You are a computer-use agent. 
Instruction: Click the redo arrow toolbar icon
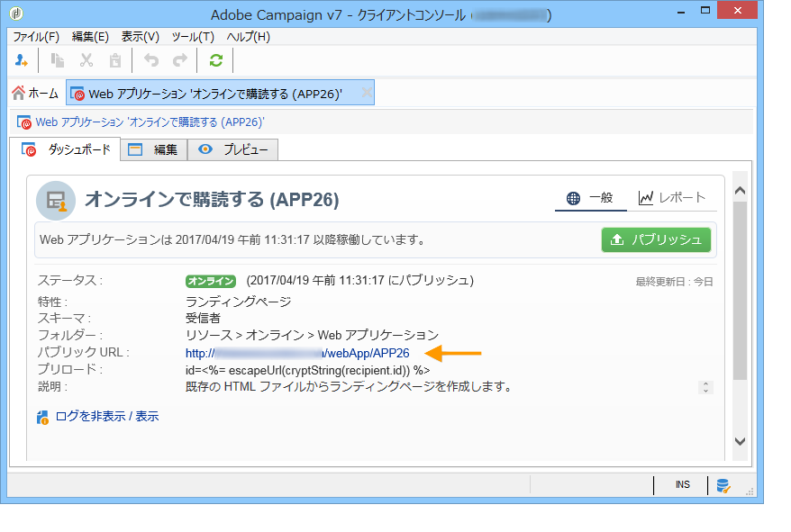click(x=180, y=60)
